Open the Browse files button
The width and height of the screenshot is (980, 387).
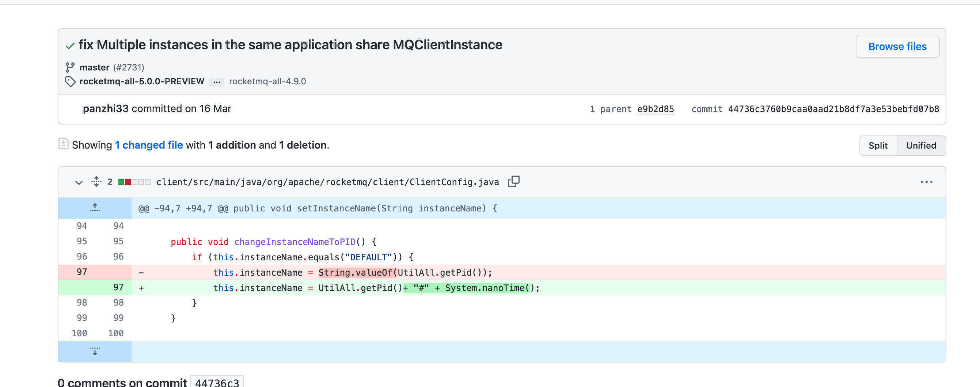pyautogui.click(x=897, y=46)
